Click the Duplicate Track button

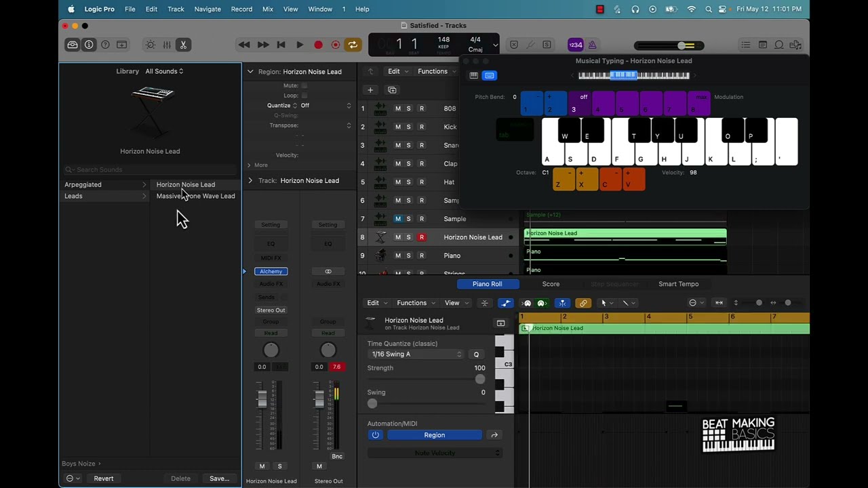pyautogui.click(x=392, y=89)
